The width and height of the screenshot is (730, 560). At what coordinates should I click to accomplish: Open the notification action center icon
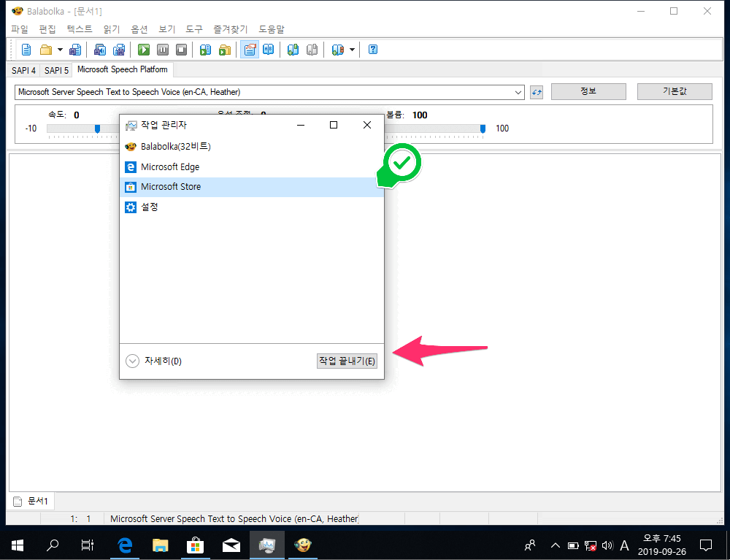pyautogui.click(x=706, y=545)
